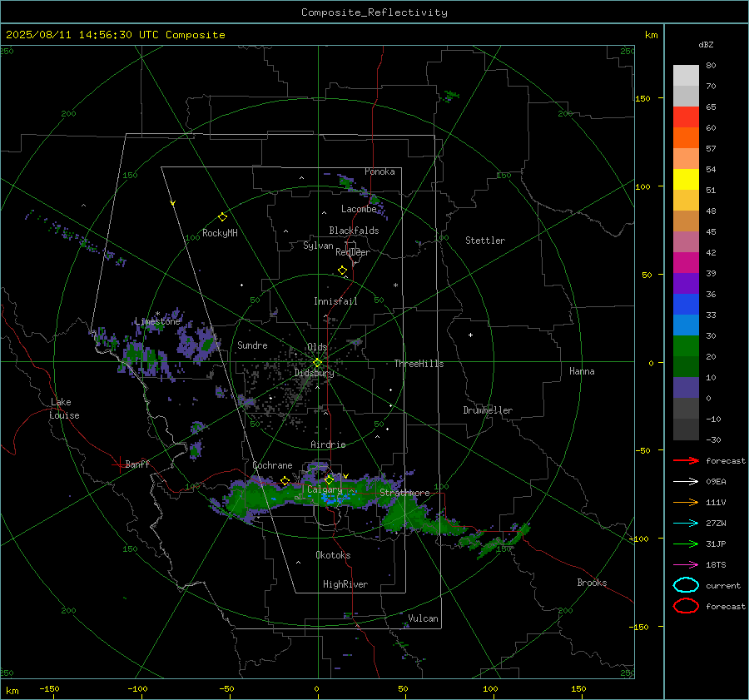Screen dimensions: 749x700
Task: Click the white plus marker west of Hanna
Action: click(x=470, y=335)
